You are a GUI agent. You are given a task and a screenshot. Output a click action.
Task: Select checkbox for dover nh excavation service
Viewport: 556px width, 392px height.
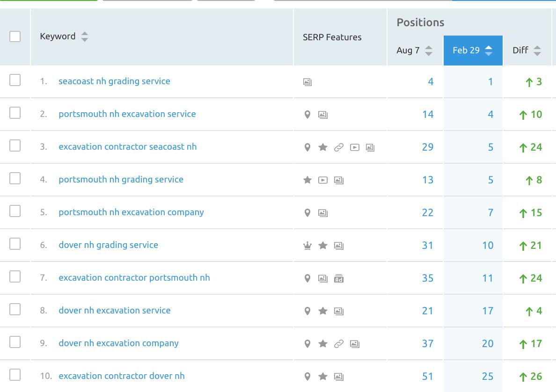15,309
